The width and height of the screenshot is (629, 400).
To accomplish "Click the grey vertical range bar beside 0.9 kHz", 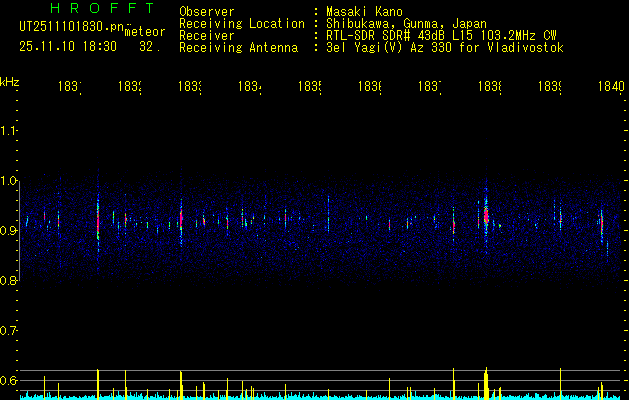I will click(19, 233).
